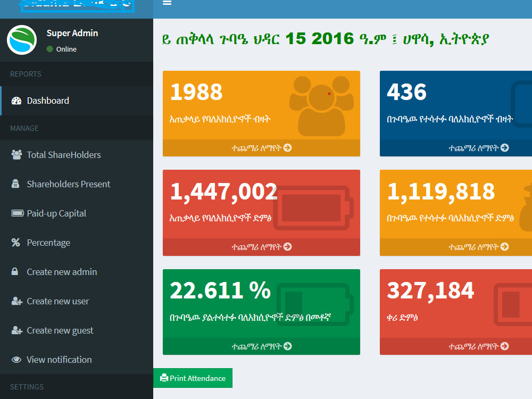This screenshot has width=532, height=399.
Task: Click the 22.611 % value text
Action: pyautogui.click(x=221, y=290)
